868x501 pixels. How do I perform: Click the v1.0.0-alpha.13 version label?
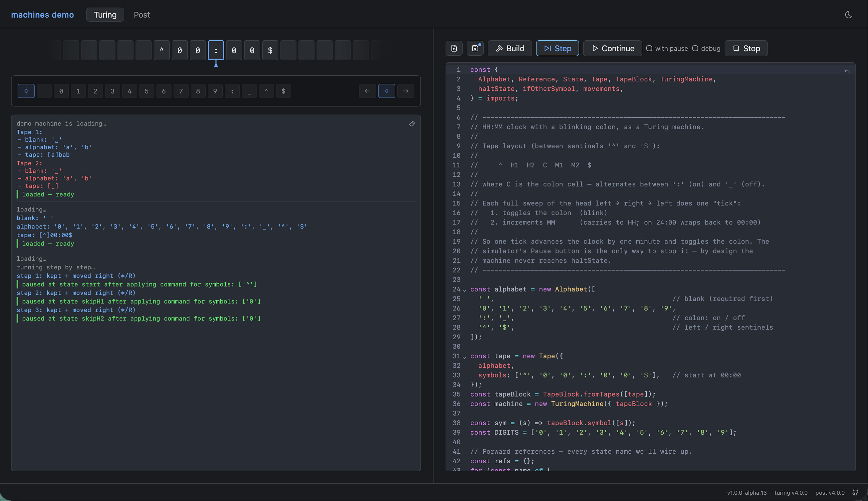coord(747,493)
